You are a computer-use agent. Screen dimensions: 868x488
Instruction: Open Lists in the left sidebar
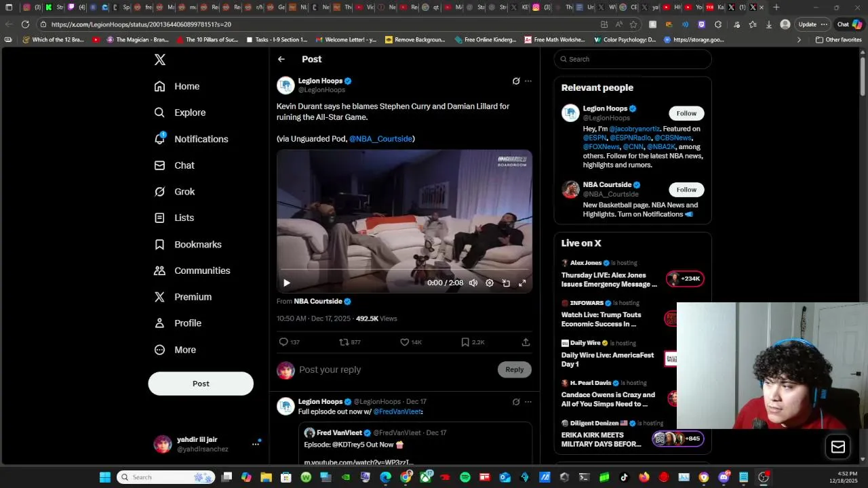174,218
